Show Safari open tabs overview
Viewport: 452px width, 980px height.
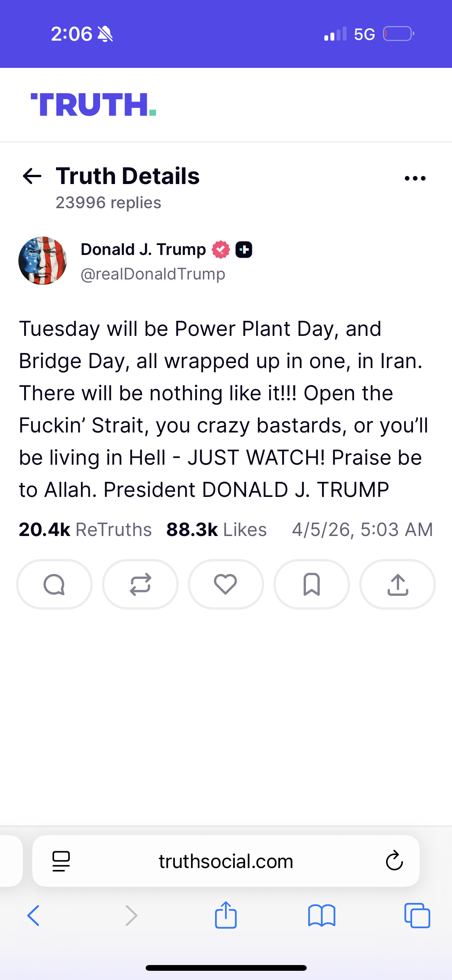click(x=417, y=916)
